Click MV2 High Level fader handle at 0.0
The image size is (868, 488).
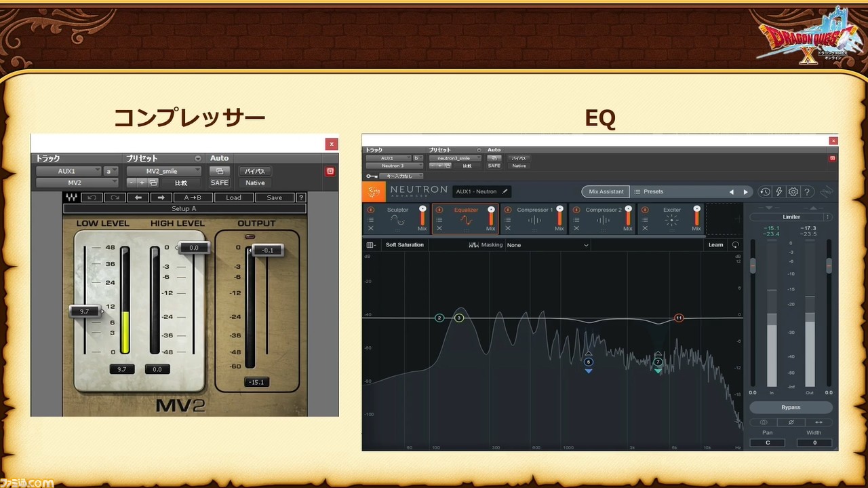[x=193, y=248]
